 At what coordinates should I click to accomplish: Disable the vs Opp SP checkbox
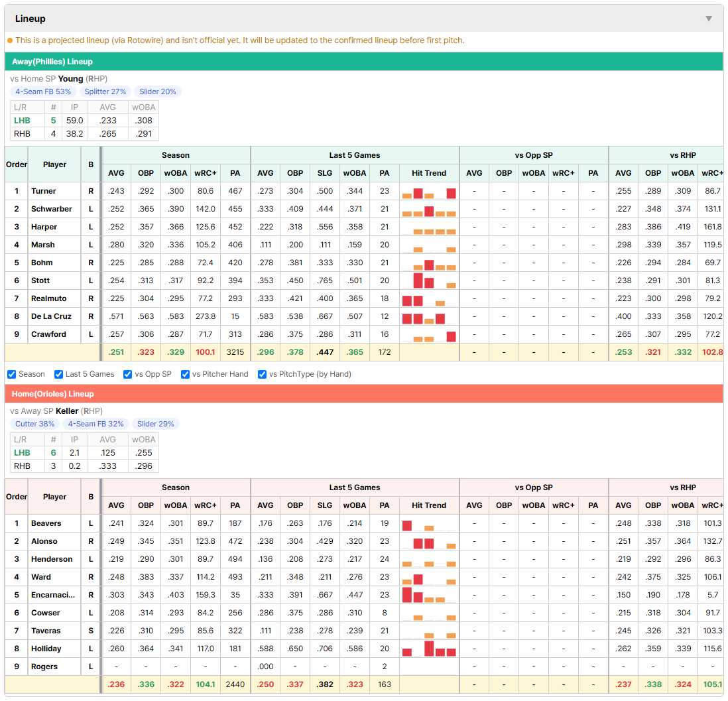pyautogui.click(x=128, y=375)
